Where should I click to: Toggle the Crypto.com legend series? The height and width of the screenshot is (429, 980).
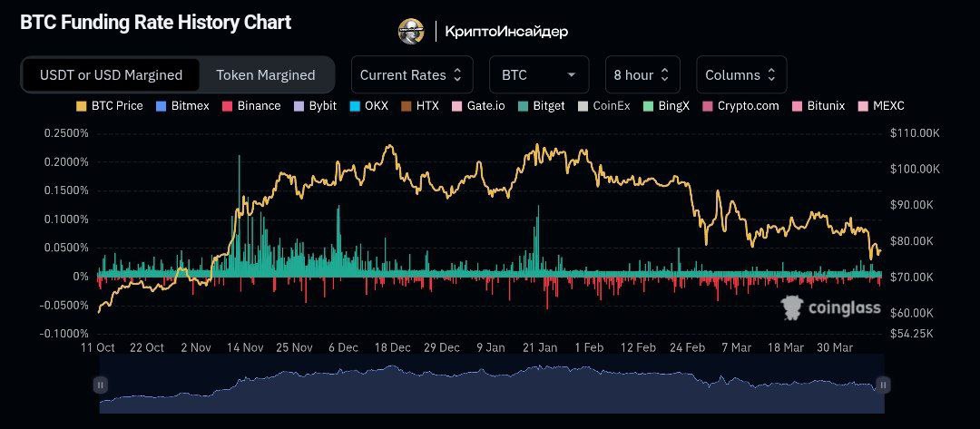740,105
